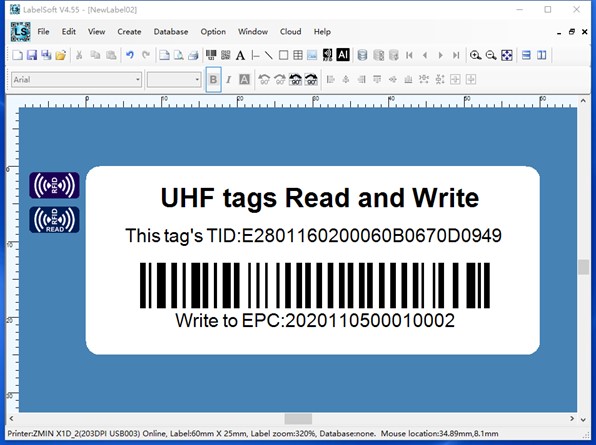Open the Help menu
Viewport: 596px width, 445px height.
[322, 32]
